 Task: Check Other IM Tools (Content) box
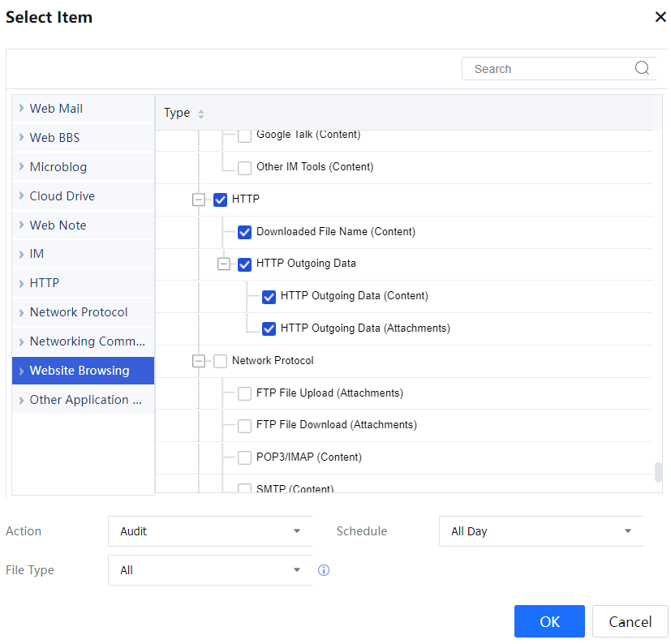pos(244,168)
